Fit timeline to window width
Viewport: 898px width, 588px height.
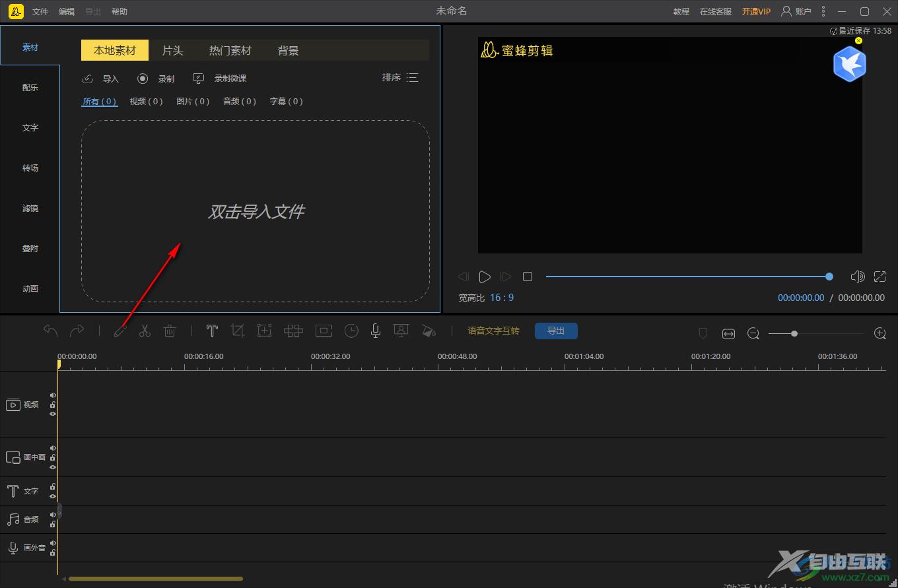pos(728,334)
